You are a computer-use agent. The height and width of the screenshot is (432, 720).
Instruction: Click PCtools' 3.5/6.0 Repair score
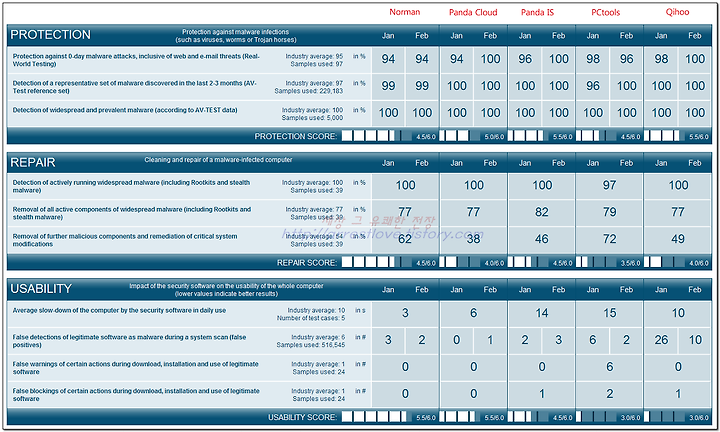click(630, 264)
